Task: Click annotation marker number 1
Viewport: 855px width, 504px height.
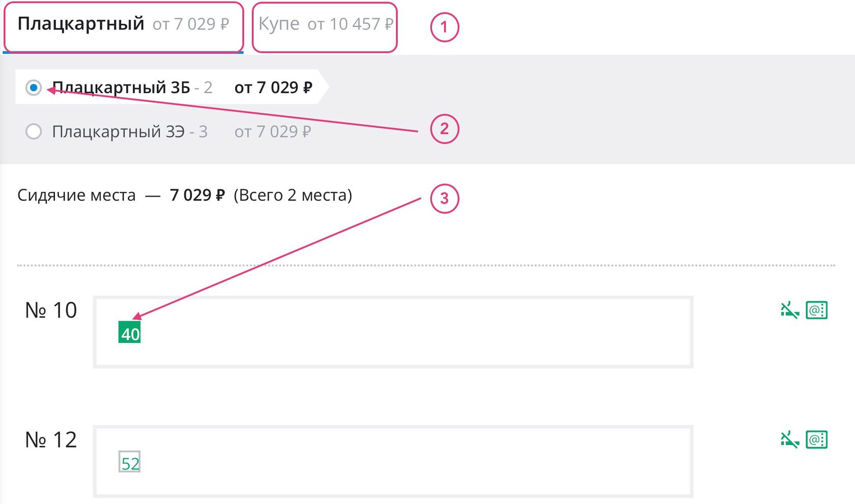Action: [x=444, y=27]
